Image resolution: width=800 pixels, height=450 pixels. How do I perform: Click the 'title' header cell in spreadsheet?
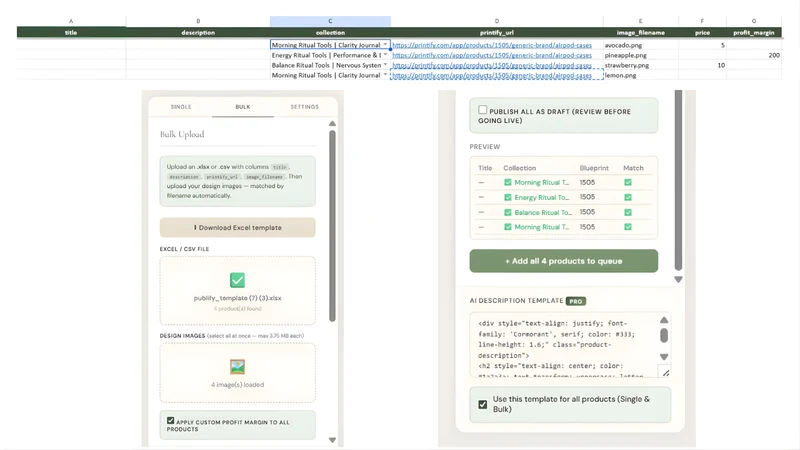(71, 32)
